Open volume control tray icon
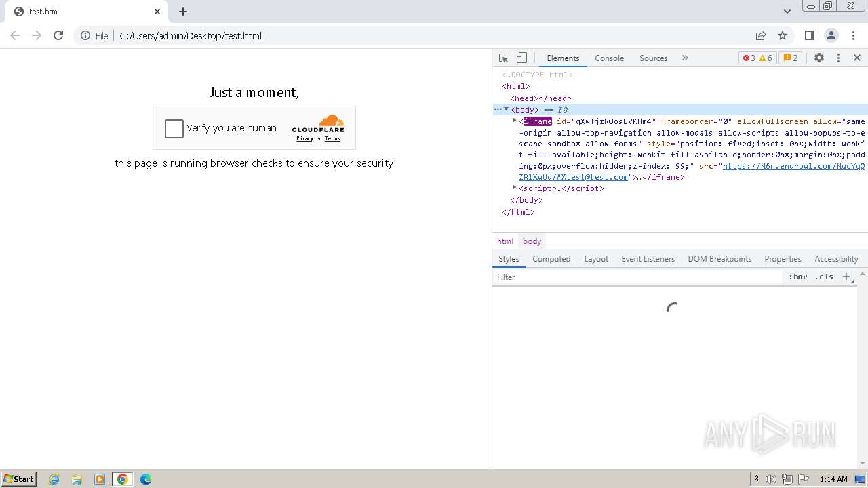The height and width of the screenshot is (488, 868). (771, 479)
